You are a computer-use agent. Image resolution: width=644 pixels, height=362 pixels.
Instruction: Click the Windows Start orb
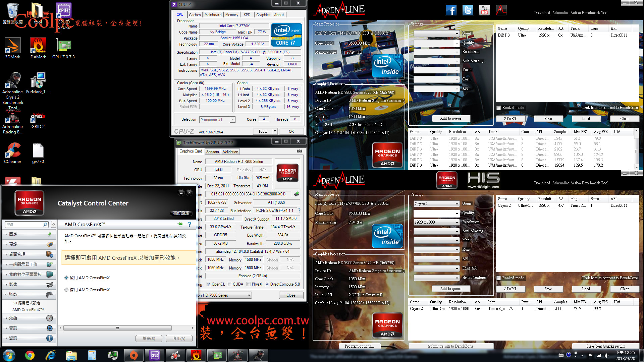pyautogui.click(x=9, y=355)
